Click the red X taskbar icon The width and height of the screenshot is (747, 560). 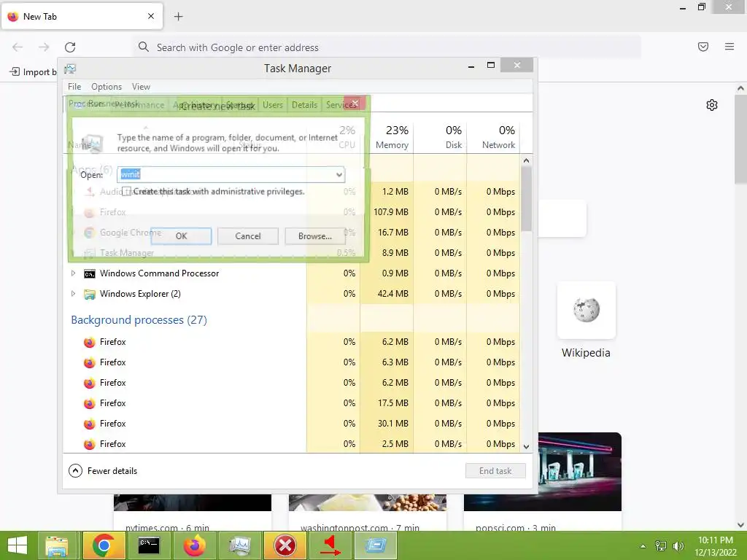[285, 545]
